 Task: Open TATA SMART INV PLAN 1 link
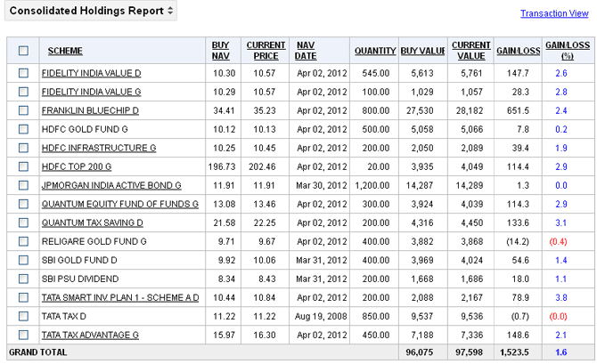[120, 297]
